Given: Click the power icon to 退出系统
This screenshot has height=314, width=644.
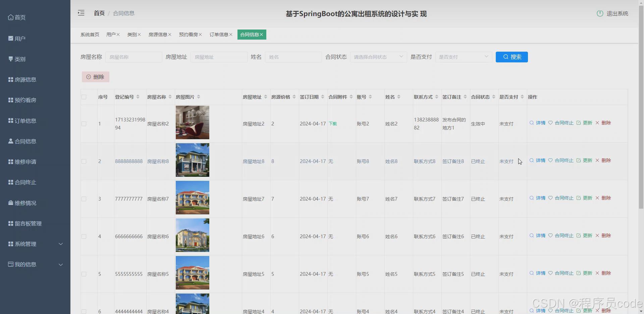Looking at the screenshot, I should pyautogui.click(x=599, y=14).
